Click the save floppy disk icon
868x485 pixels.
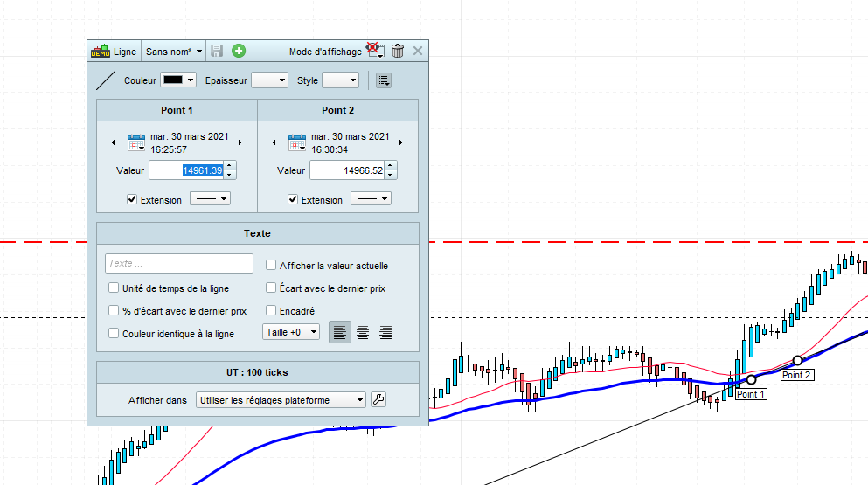[x=217, y=51]
